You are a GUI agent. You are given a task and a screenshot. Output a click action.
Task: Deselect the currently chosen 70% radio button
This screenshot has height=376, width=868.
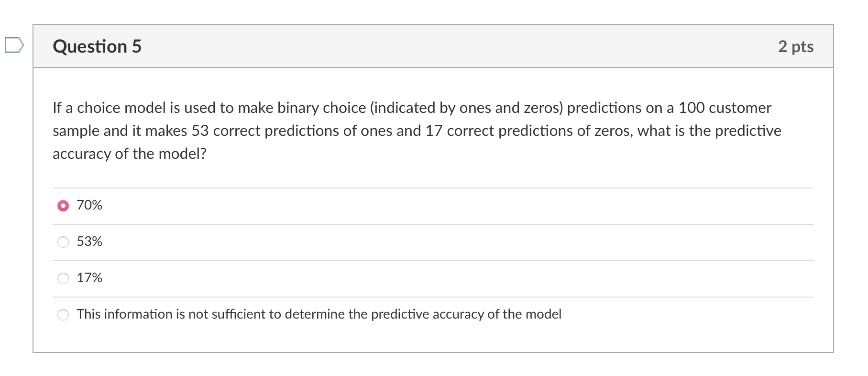(x=63, y=205)
